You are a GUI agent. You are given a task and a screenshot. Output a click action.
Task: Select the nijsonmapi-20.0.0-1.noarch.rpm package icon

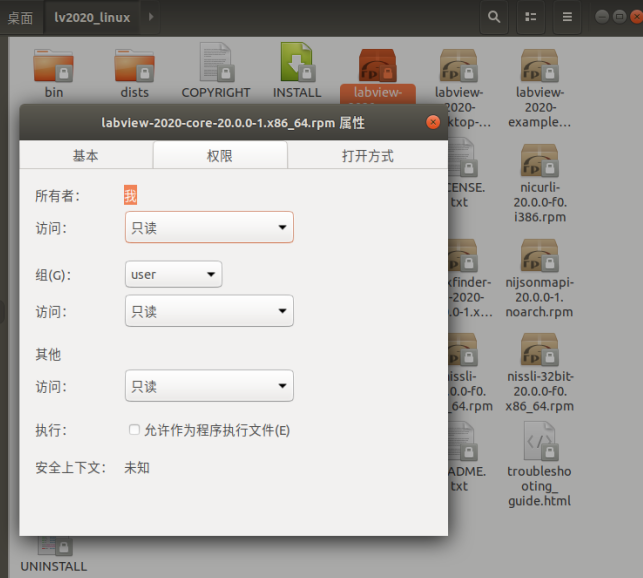tap(540, 255)
